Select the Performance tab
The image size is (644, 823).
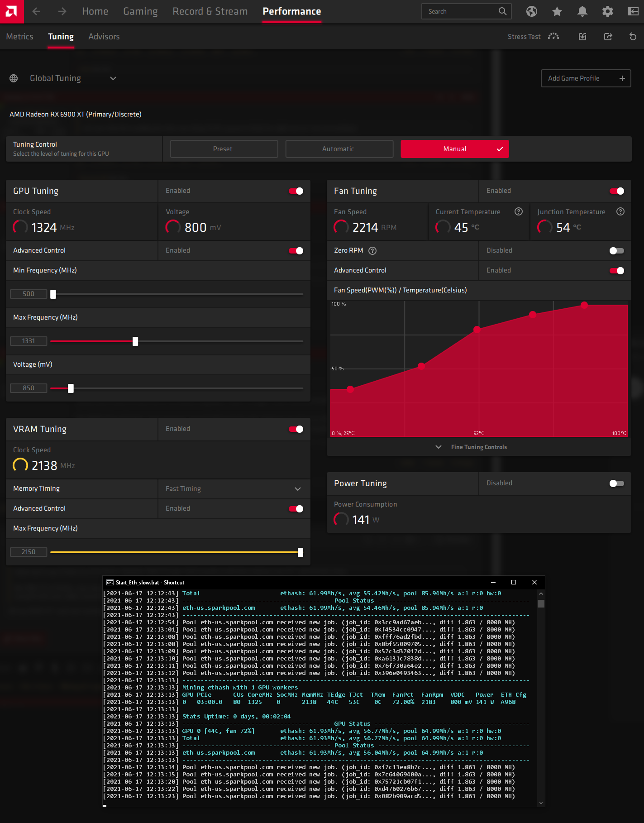coord(292,11)
